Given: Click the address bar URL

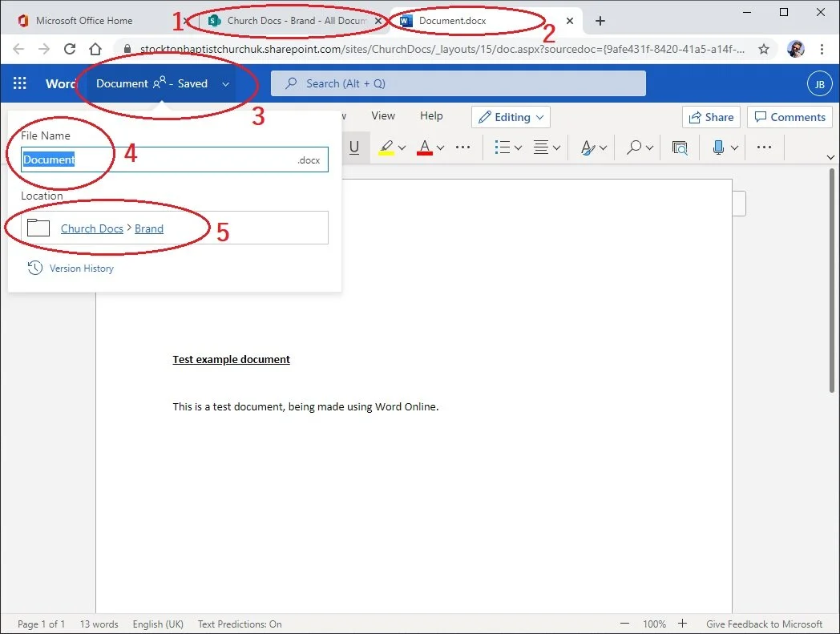Looking at the screenshot, I should 442,50.
